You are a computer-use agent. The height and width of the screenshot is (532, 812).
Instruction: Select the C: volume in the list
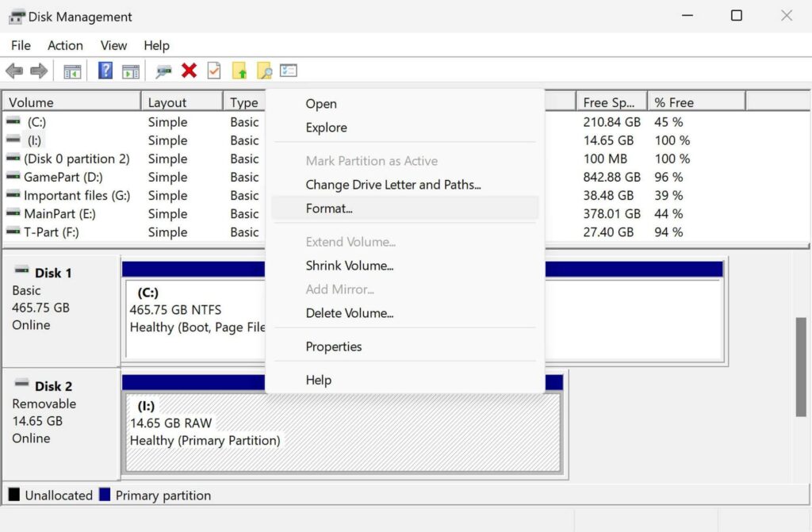pos(48,121)
